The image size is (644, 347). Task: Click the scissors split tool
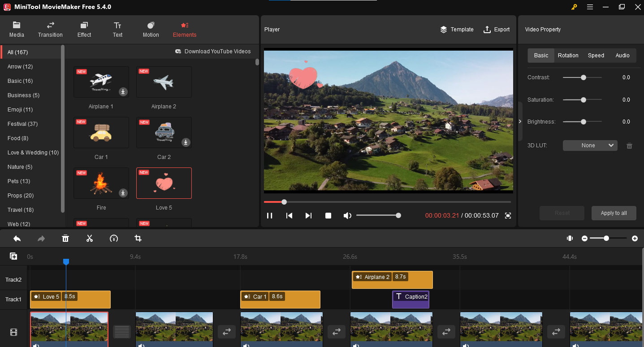tap(90, 239)
